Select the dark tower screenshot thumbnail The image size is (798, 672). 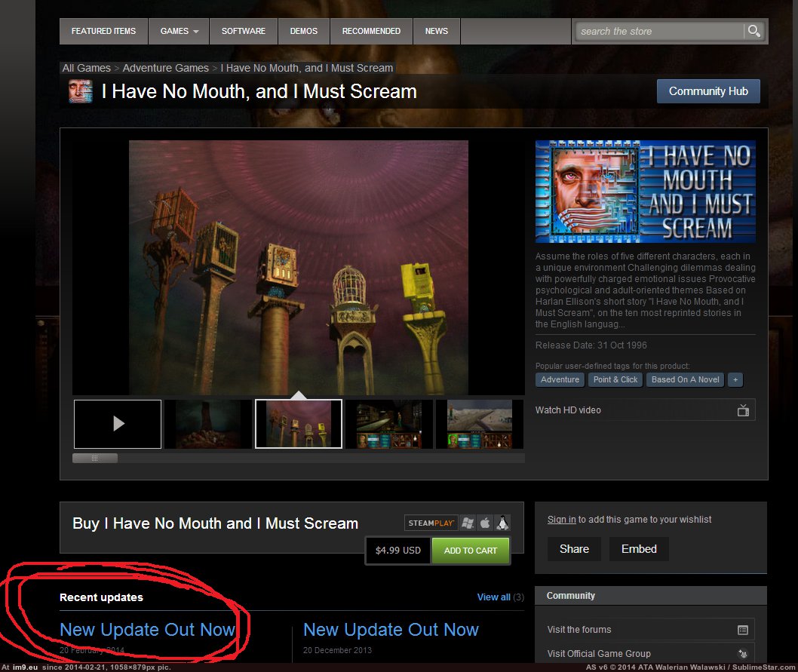[x=208, y=424]
